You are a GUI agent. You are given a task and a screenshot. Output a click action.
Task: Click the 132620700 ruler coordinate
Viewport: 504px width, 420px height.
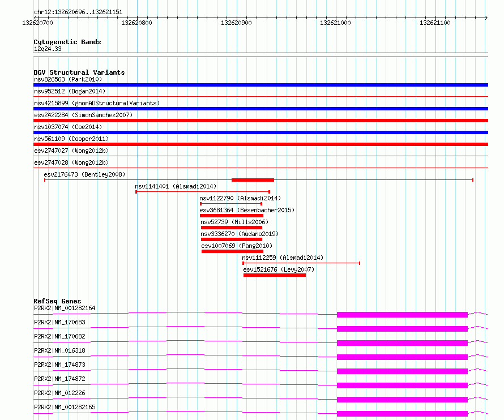37,23
